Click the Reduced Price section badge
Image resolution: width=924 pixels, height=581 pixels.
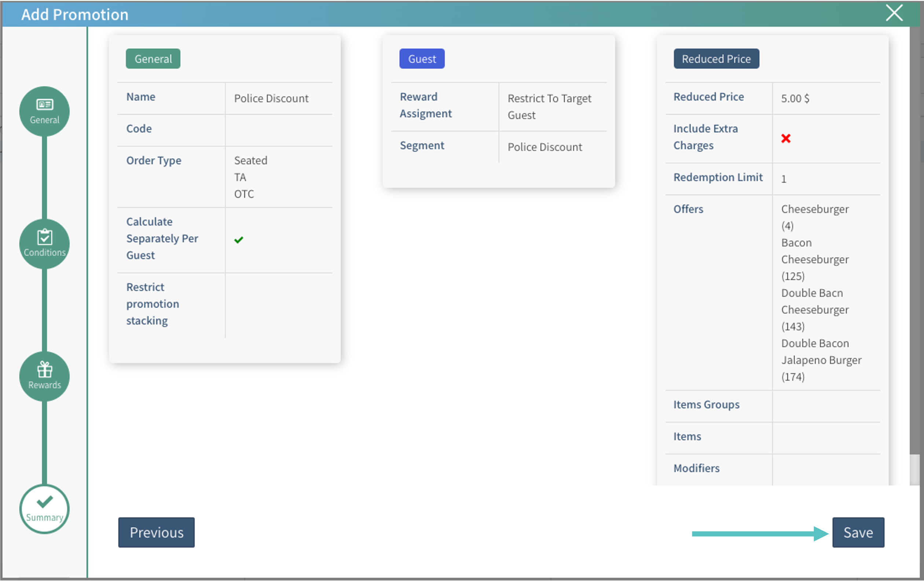[x=716, y=59]
